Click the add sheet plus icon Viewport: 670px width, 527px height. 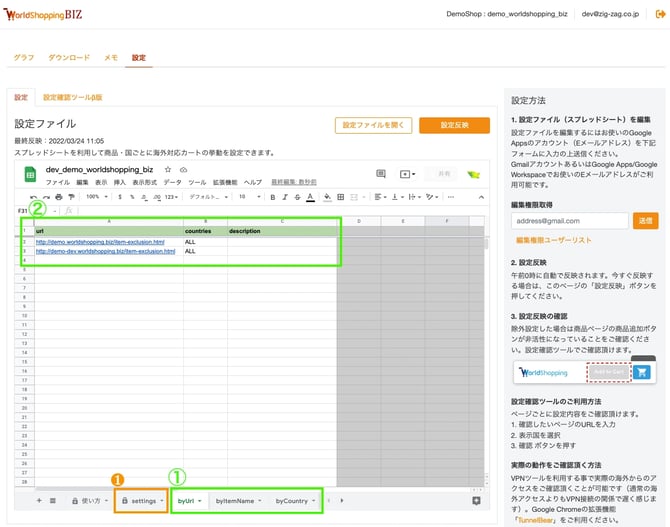coord(39,500)
